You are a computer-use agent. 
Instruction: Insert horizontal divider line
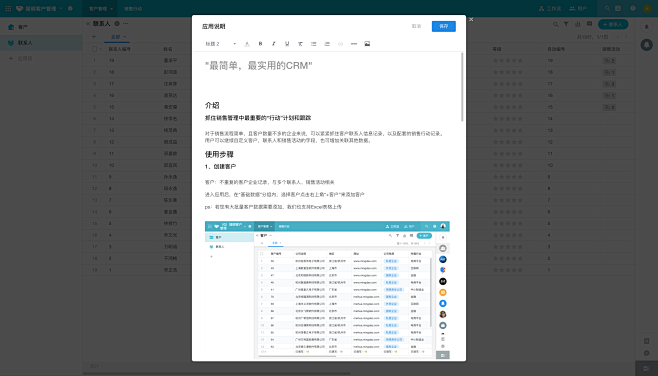pyautogui.click(x=354, y=44)
